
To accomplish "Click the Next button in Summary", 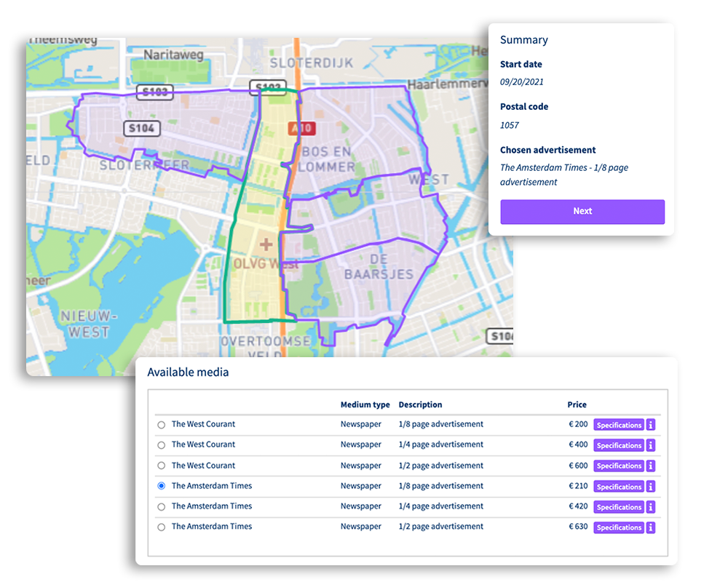I will [582, 212].
